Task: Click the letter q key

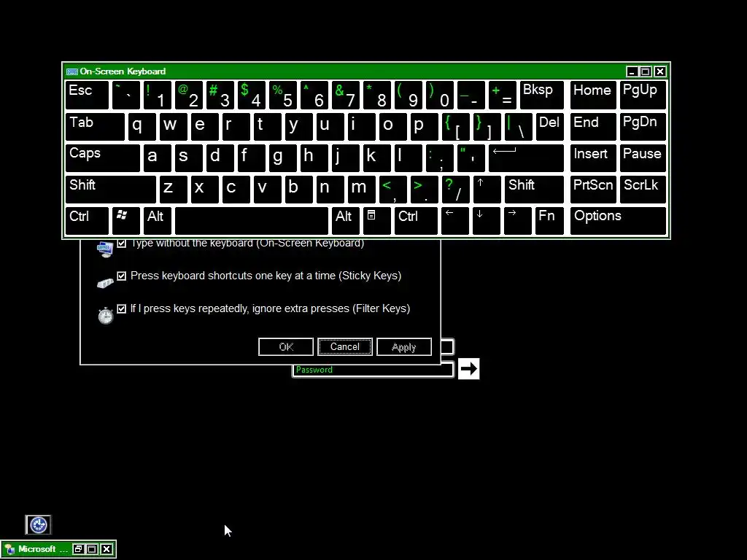Action: pos(142,127)
